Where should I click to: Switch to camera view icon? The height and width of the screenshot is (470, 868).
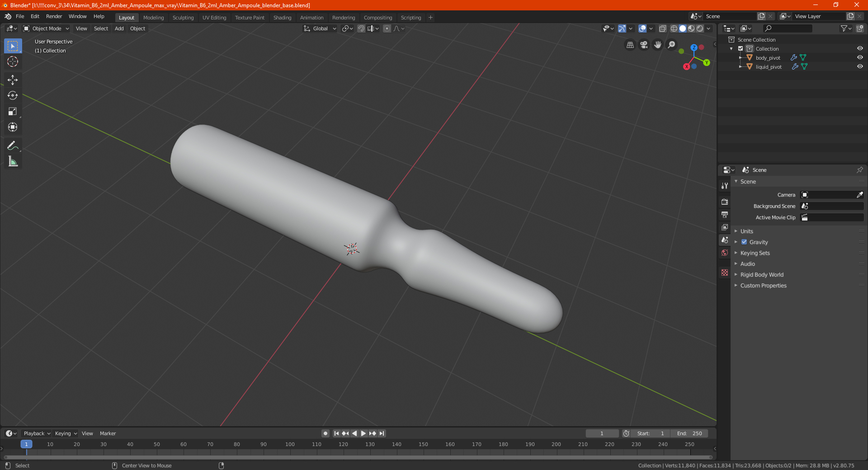644,45
